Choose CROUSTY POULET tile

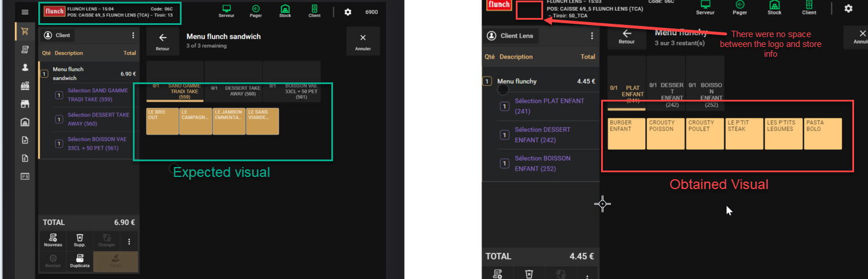[705, 133]
